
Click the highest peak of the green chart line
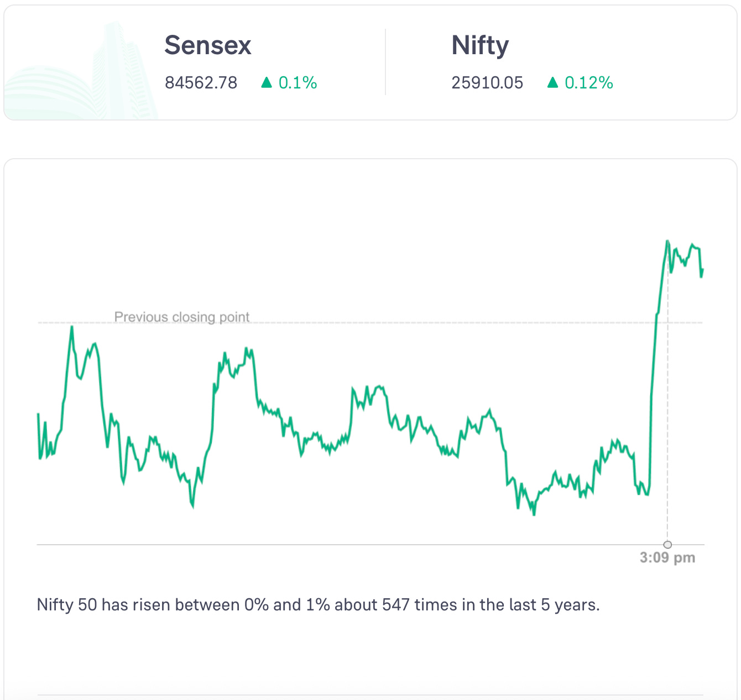tap(667, 241)
